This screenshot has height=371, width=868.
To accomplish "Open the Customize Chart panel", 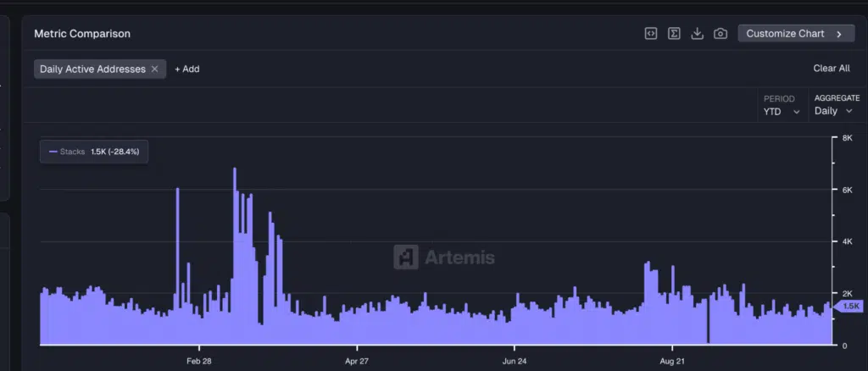I will click(x=786, y=34).
